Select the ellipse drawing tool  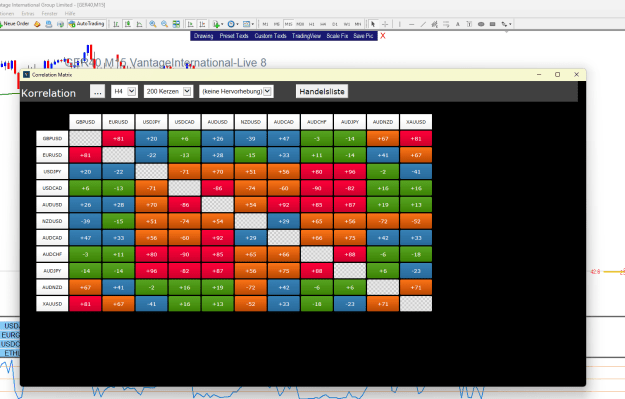pos(481,24)
